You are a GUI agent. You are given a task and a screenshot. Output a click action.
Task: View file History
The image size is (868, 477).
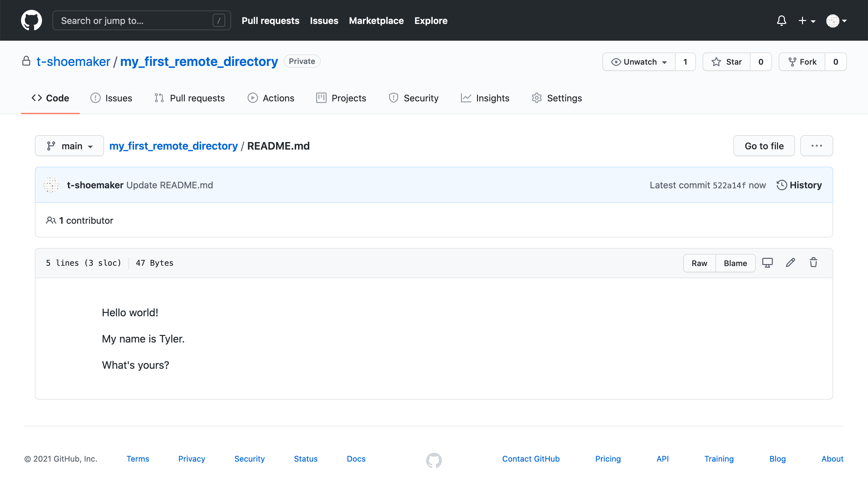(799, 185)
